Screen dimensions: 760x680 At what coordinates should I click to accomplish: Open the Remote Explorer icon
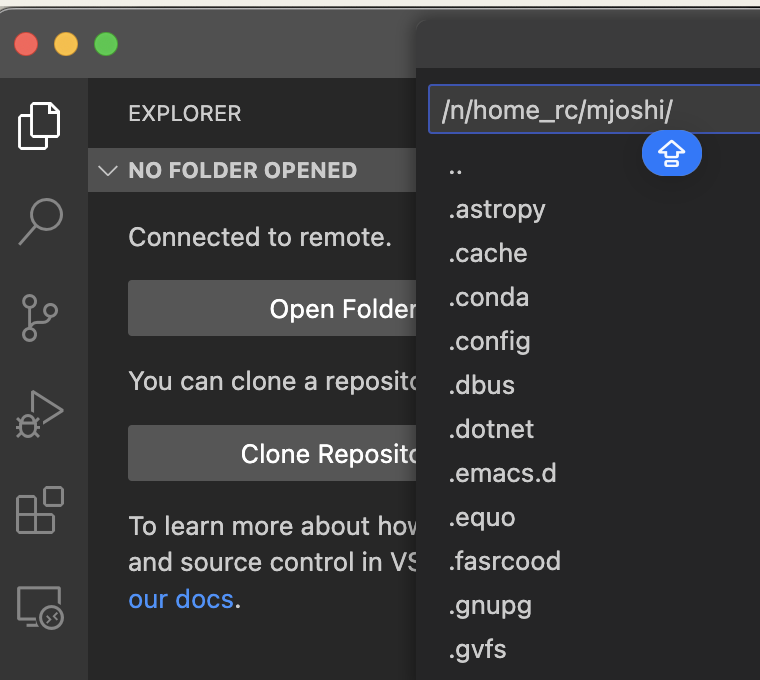coord(40,607)
